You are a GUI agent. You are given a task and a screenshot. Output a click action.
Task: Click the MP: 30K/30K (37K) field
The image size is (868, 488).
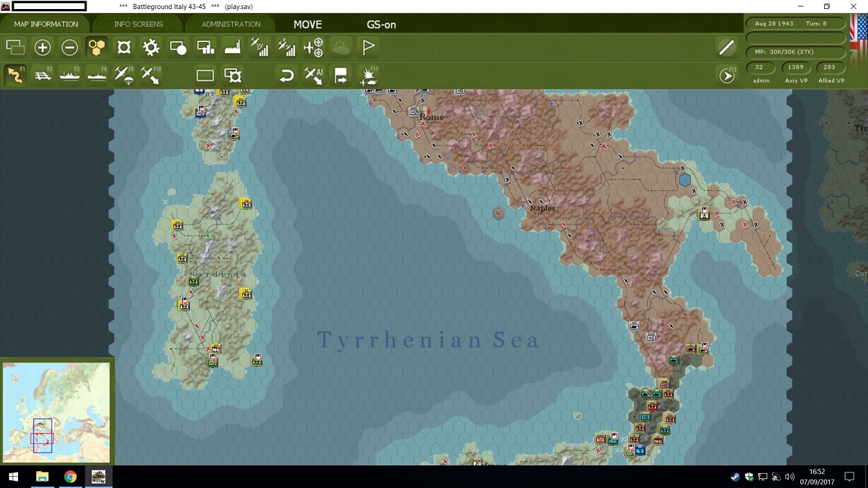coord(796,52)
